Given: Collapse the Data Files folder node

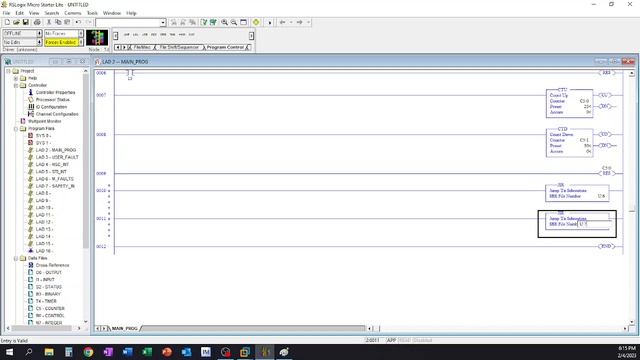Looking at the screenshot, I should coord(16,258).
